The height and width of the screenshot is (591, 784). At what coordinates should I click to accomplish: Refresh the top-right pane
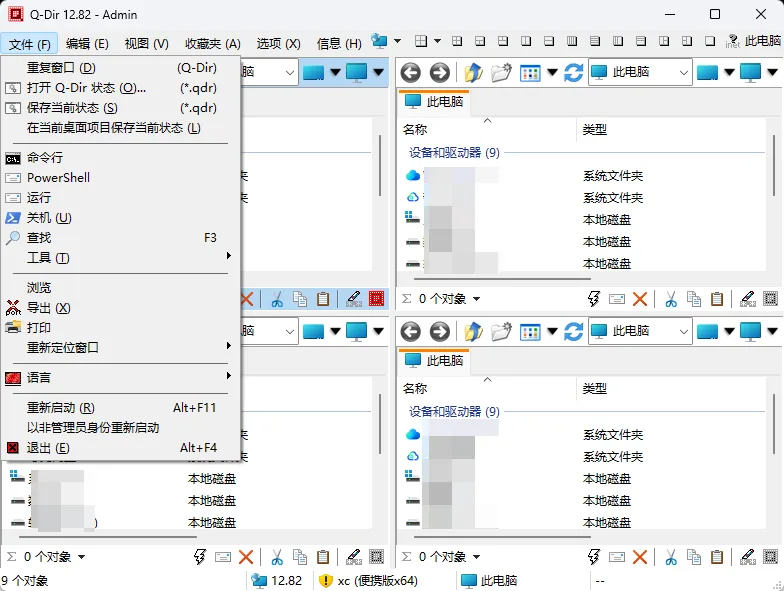[x=574, y=73]
